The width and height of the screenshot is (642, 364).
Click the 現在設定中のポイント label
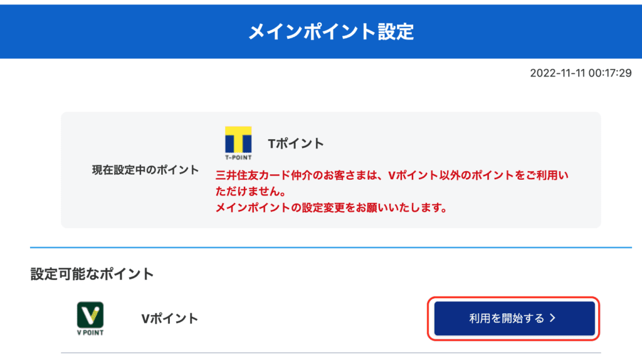145,170
